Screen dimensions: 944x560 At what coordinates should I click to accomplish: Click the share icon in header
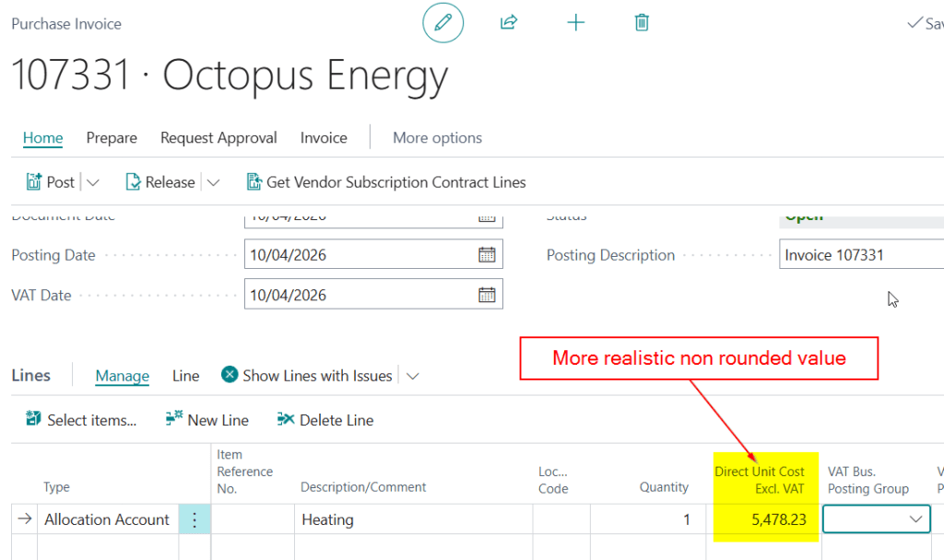pos(508,23)
